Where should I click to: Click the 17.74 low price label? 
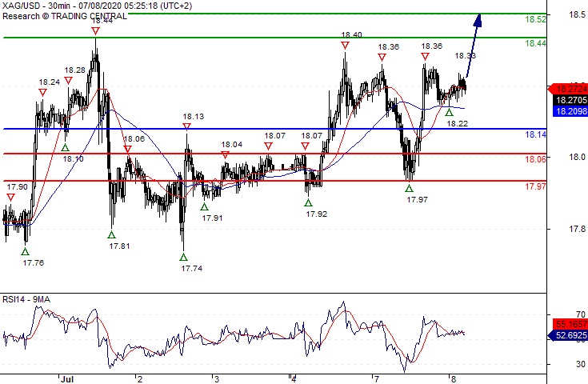[192, 269]
